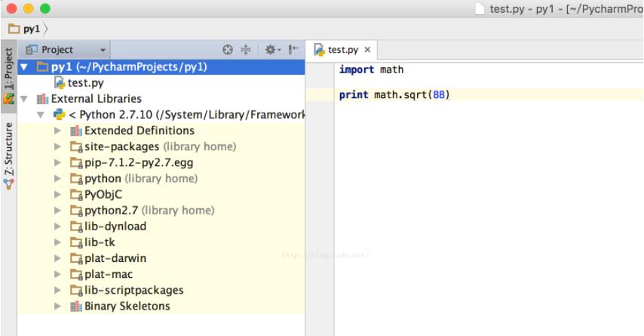The width and height of the screenshot is (644, 336).
Task: Click the site-packages folder icon
Action: (x=76, y=146)
